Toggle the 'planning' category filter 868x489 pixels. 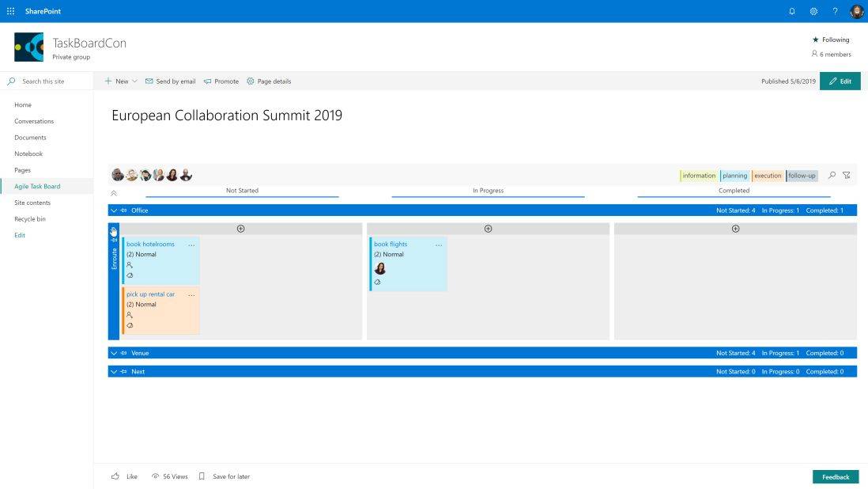(734, 176)
